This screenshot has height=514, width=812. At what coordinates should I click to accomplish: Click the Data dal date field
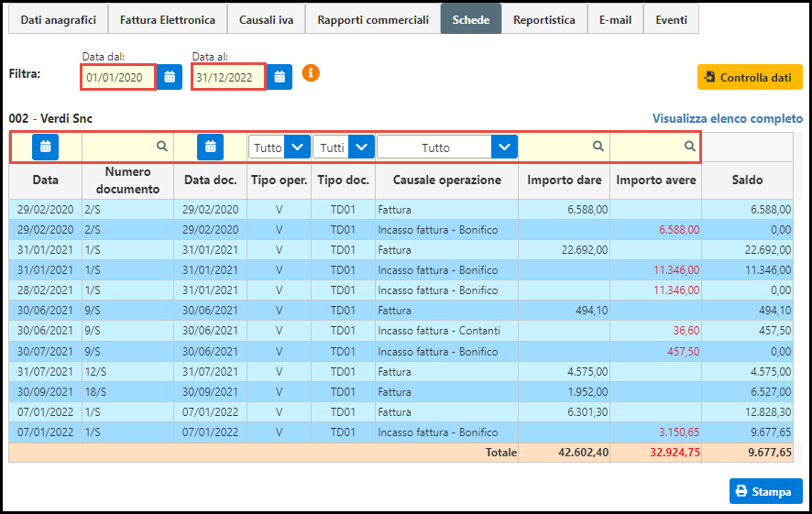coord(118,77)
